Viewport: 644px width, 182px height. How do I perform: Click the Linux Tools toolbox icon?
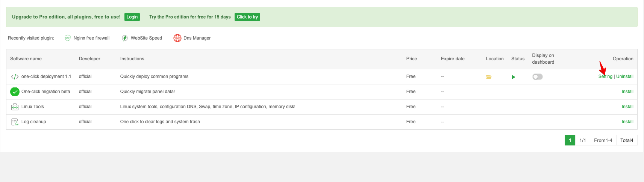pos(15,107)
